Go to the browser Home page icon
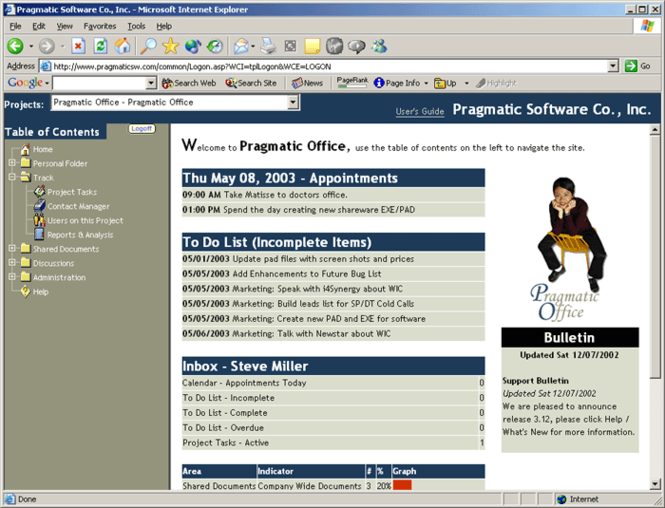The width and height of the screenshot is (665, 508). 122,46
